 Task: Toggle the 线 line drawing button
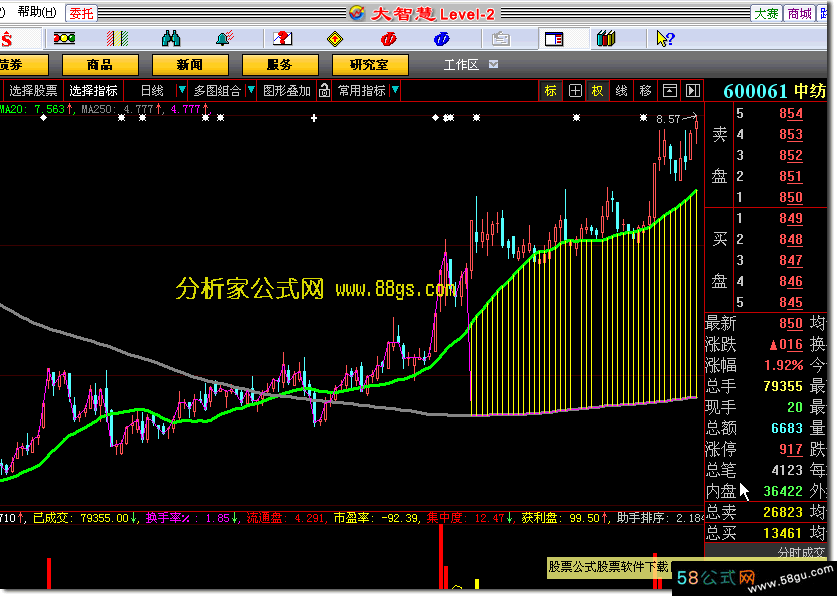point(621,90)
